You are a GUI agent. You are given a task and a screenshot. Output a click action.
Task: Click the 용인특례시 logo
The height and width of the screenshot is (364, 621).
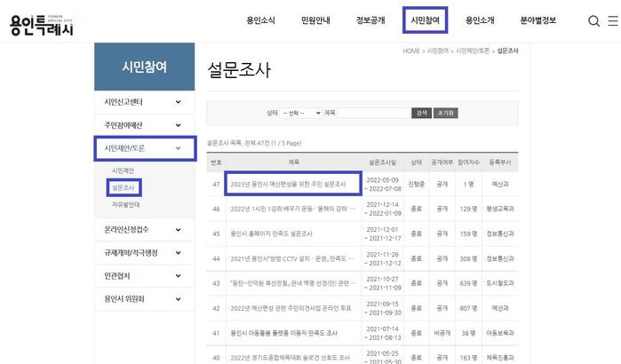(42, 26)
